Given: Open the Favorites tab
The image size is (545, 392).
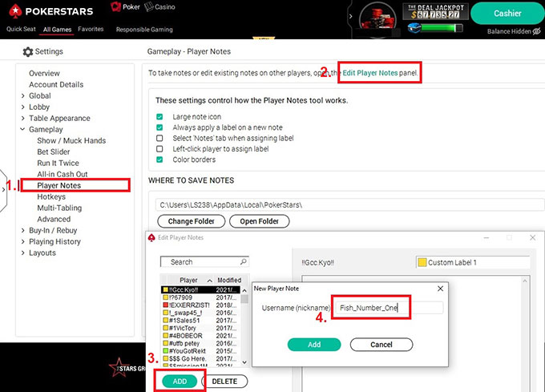Looking at the screenshot, I should tap(91, 29).
